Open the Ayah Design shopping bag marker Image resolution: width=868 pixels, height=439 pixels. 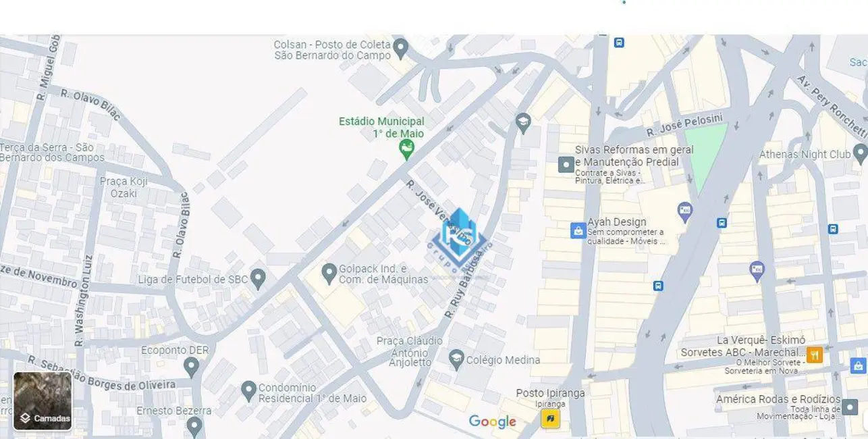tap(578, 230)
